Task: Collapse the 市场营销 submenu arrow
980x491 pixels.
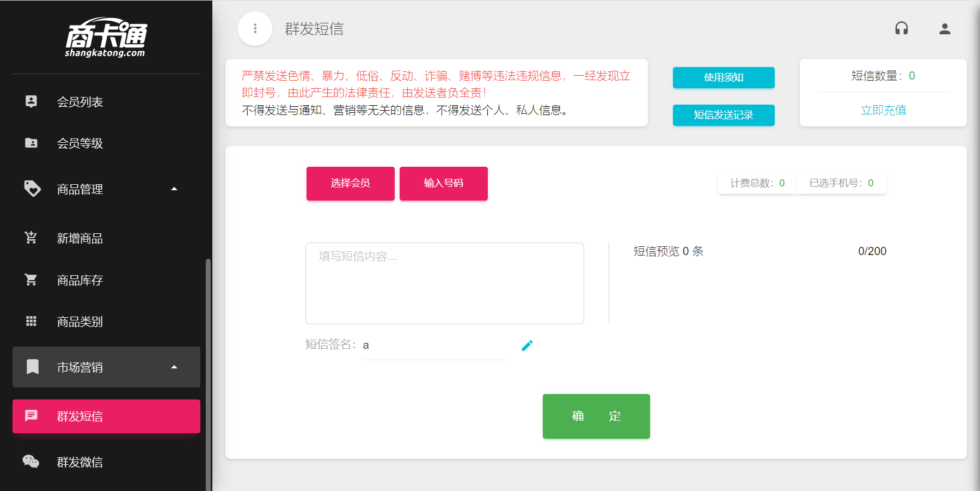Action: pyautogui.click(x=174, y=367)
